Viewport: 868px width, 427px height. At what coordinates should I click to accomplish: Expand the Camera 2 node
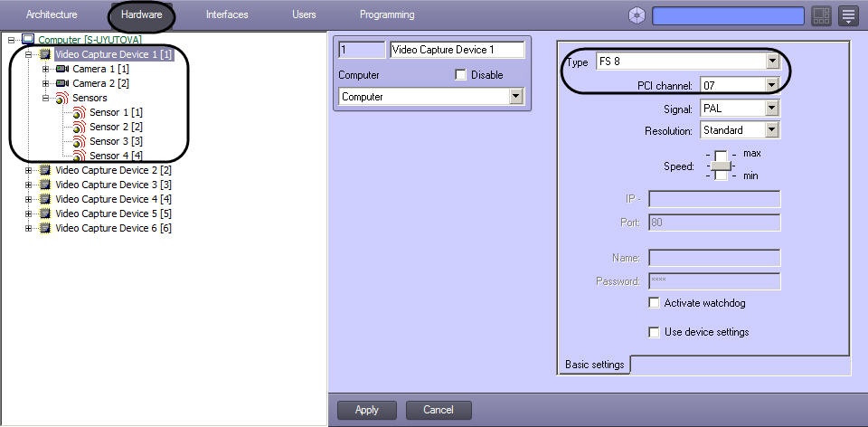[x=45, y=83]
